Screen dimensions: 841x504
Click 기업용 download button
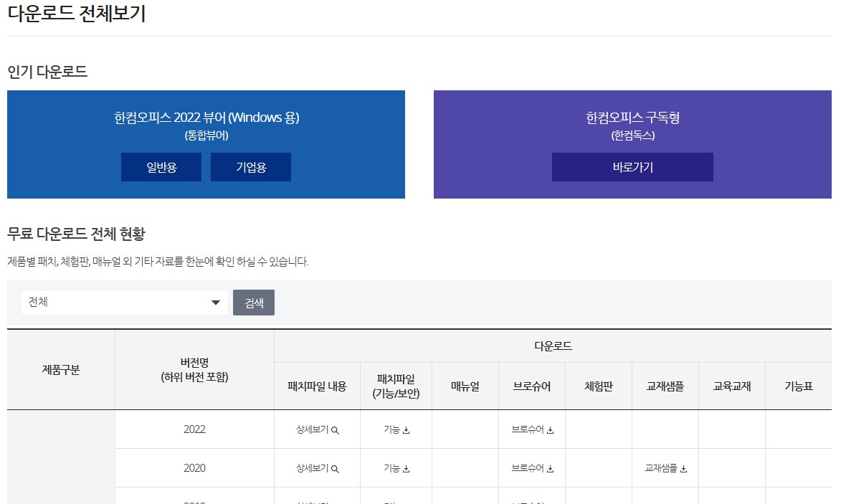point(250,167)
